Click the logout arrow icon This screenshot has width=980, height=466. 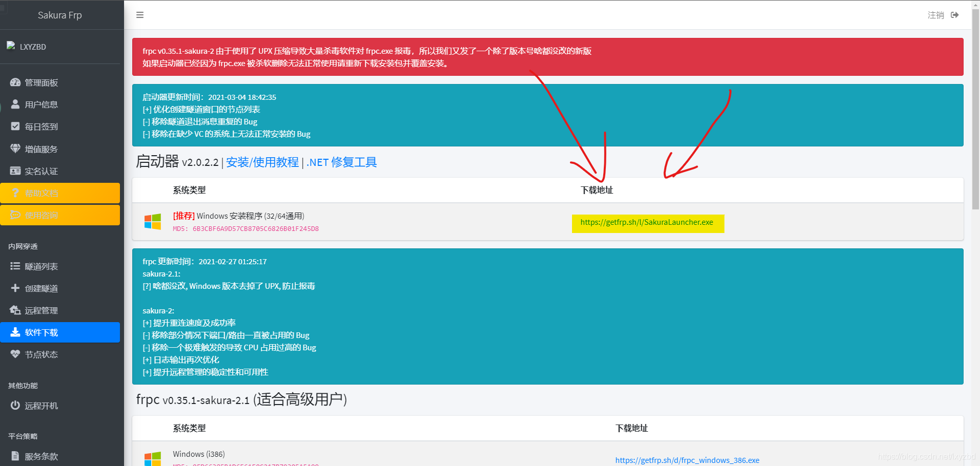point(954,15)
